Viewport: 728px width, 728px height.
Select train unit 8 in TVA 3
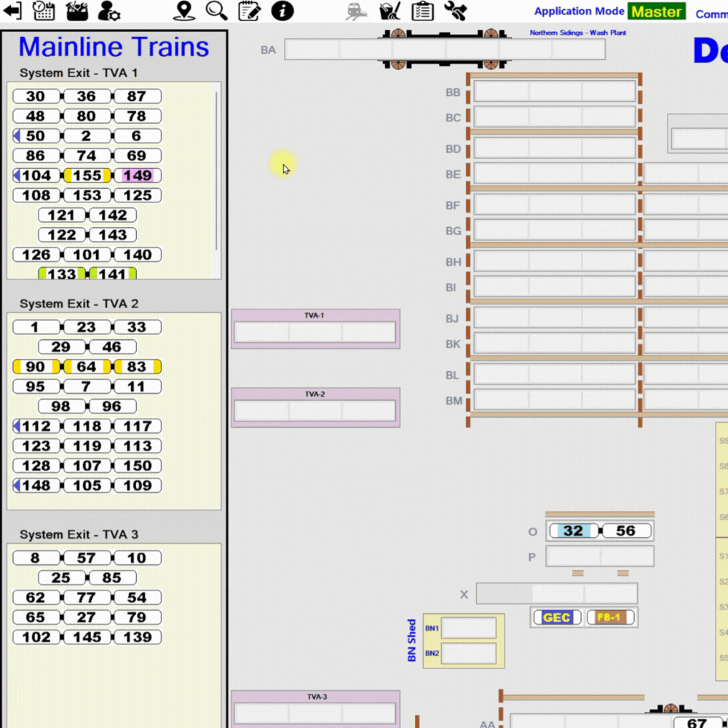tap(36, 558)
